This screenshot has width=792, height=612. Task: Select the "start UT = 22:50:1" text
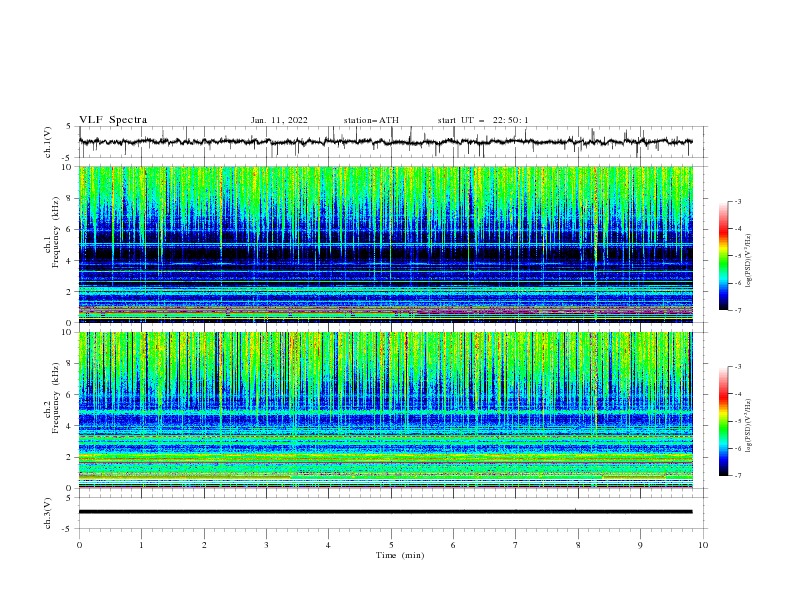pyautogui.click(x=483, y=120)
